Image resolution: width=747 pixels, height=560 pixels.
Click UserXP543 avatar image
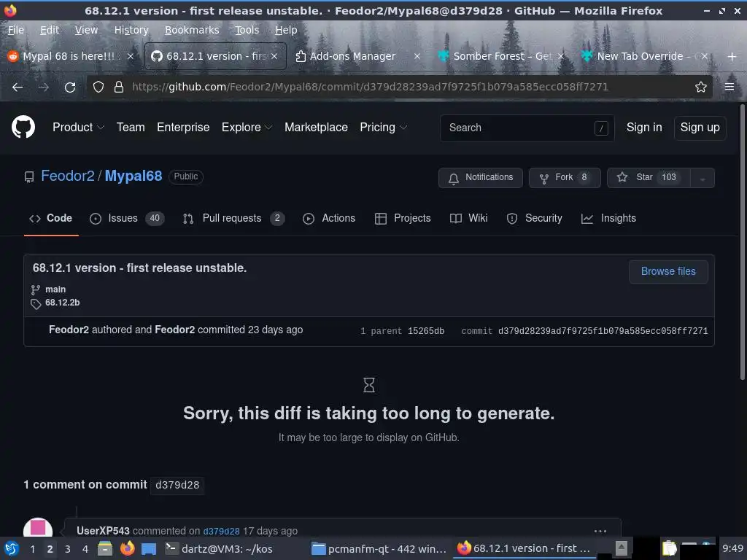pos(38,527)
